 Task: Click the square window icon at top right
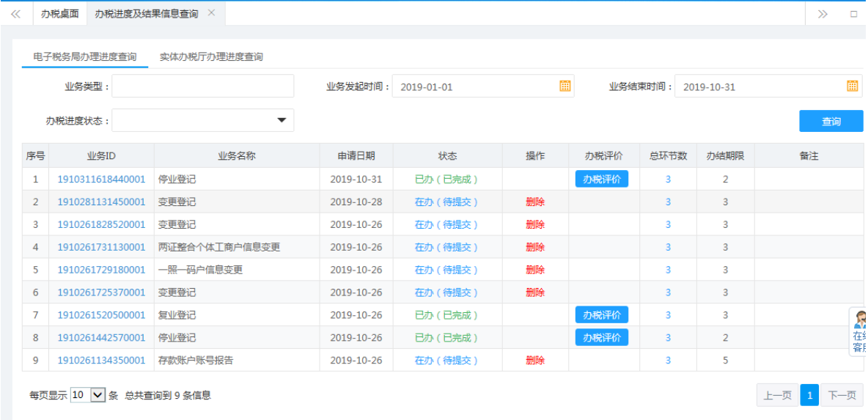[853, 14]
